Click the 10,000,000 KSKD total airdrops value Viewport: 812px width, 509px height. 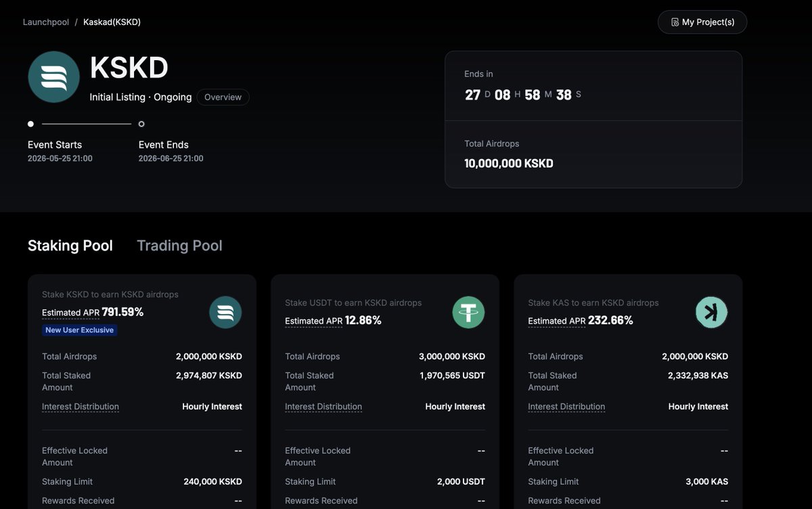tap(509, 163)
